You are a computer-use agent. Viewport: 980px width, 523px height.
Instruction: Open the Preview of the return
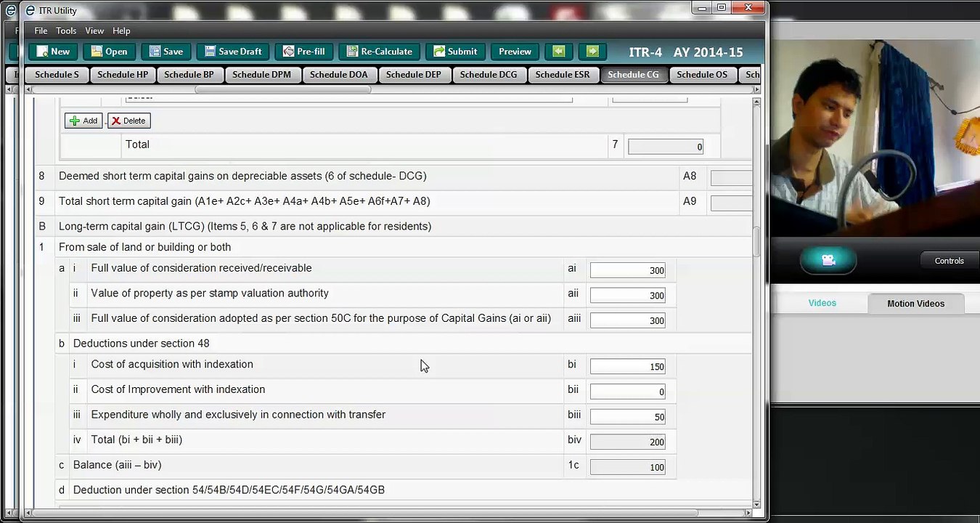coord(515,52)
